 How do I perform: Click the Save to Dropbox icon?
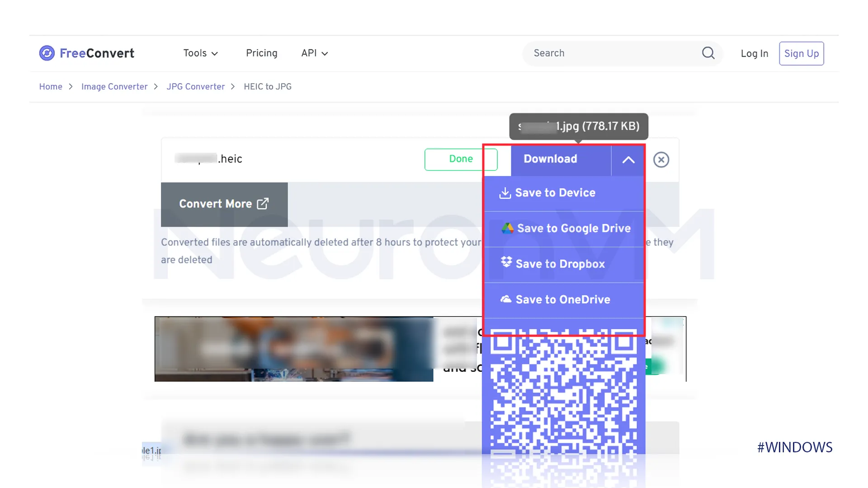tap(506, 264)
